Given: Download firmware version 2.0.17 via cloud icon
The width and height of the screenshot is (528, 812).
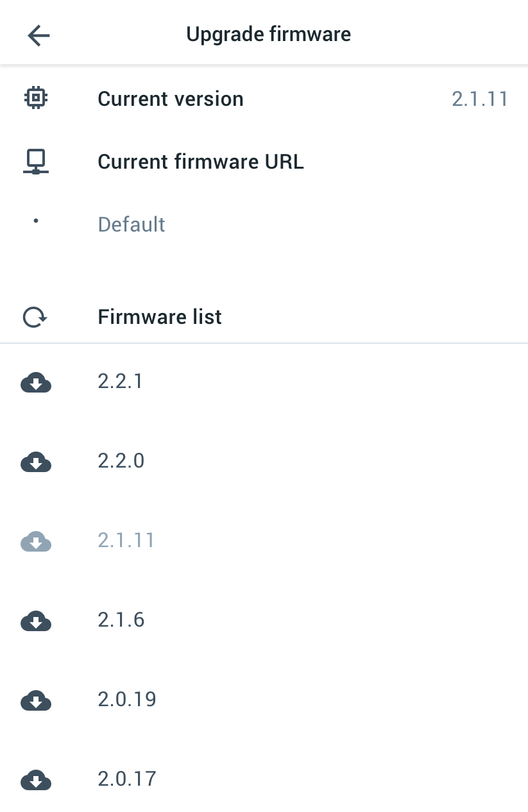Looking at the screenshot, I should 36,780.
